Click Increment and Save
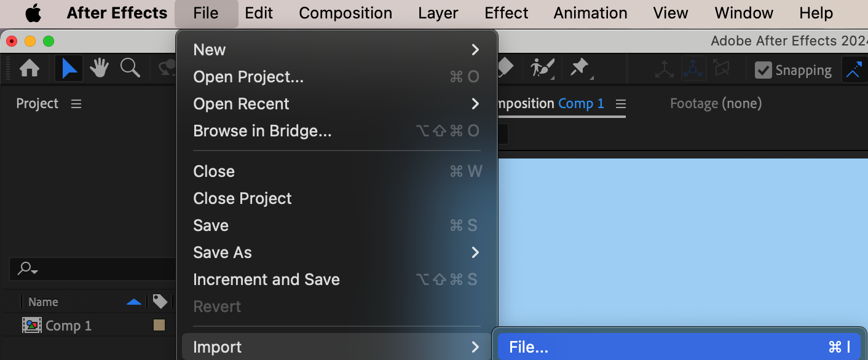The width and height of the screenshot is (868, 360). (266, 280)
